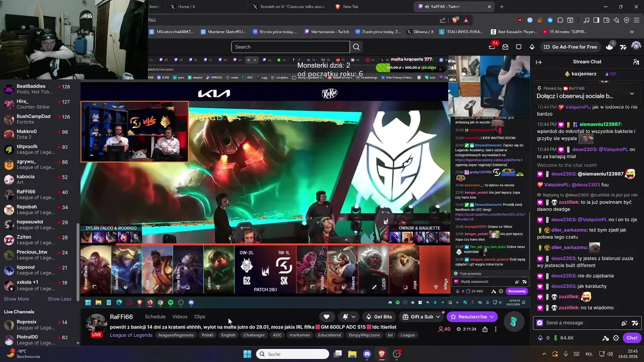Toggle the notification bell for RaFFi66
Viewport: 644px width, 362px height.
click(x=349, y=317)
